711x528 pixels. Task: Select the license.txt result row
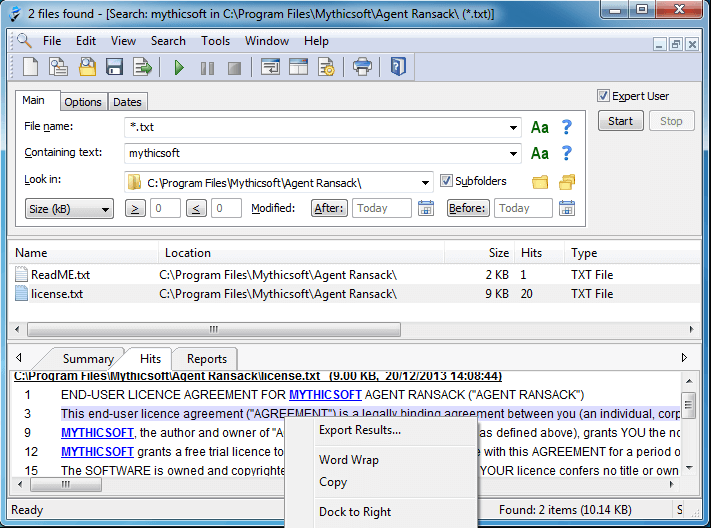(354, 294)
